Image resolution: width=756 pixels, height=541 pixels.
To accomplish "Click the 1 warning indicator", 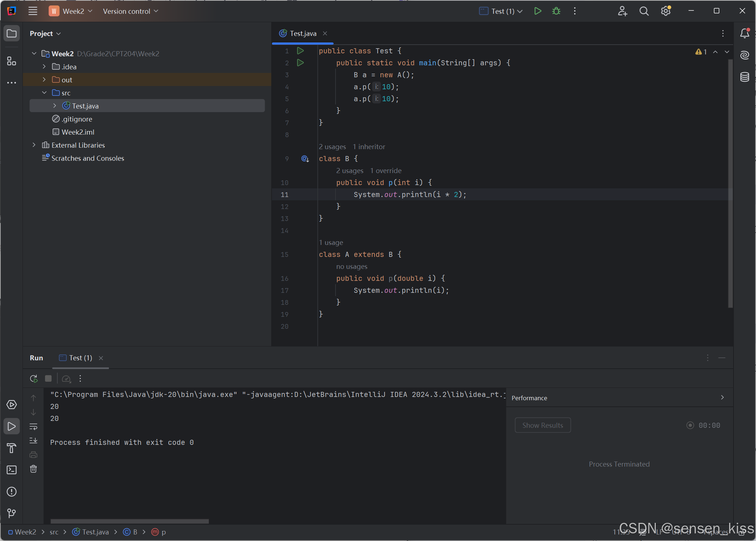I will (x=701, y=52).
